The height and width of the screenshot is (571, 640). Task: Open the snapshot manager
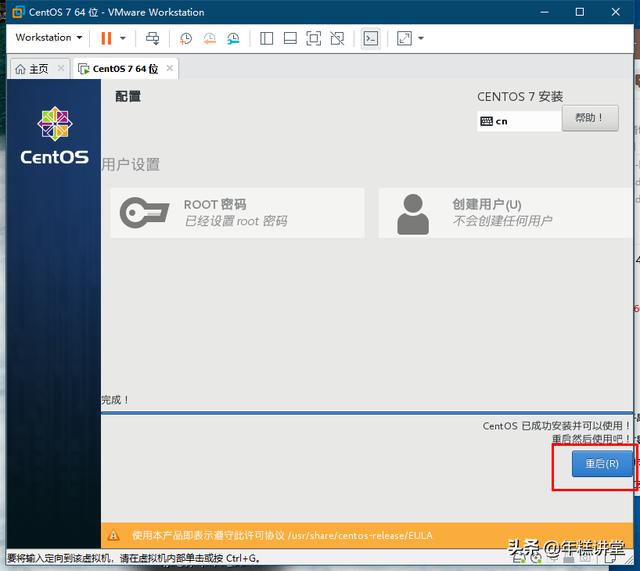point(233,38)
